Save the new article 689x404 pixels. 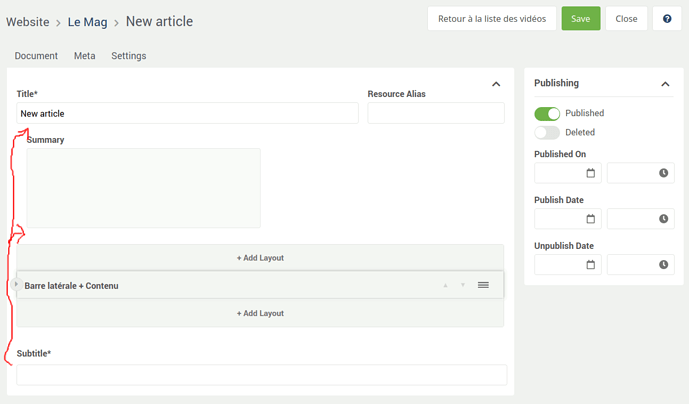[580, 18]
